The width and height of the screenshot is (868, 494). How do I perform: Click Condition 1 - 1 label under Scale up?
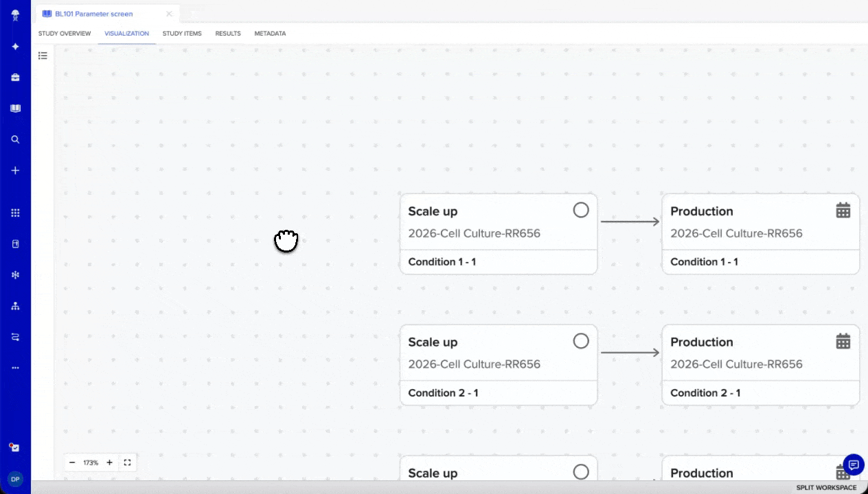point(442,262)
